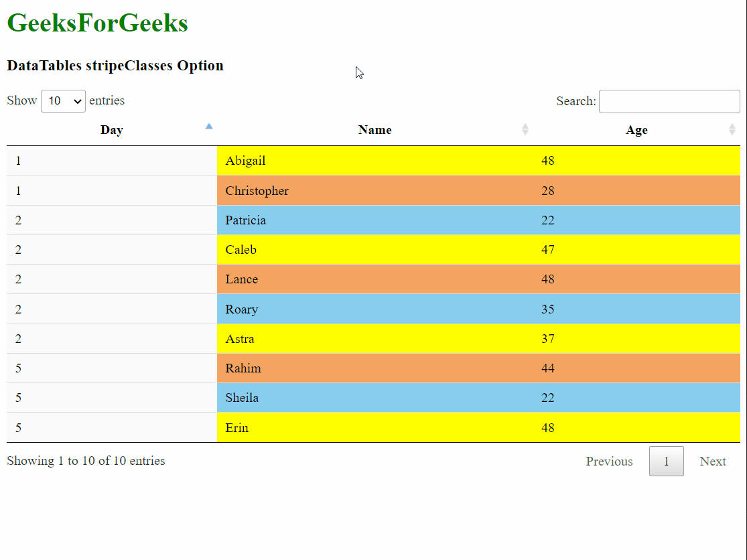
Task: Click the Name column sort arrows icon
Action: tap(525, 129)
